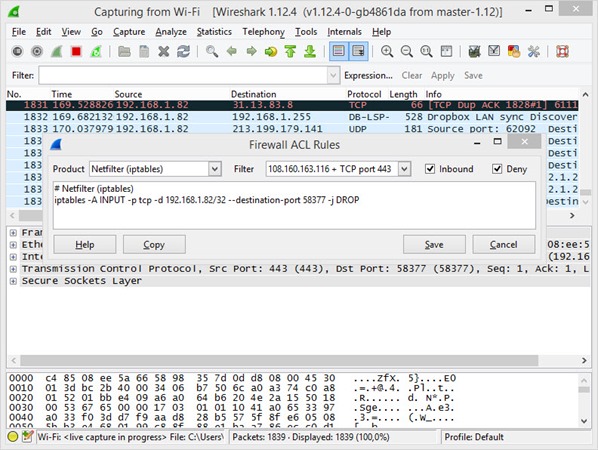
Task: Open the Tools menu
Action: [x=306, y=32]
